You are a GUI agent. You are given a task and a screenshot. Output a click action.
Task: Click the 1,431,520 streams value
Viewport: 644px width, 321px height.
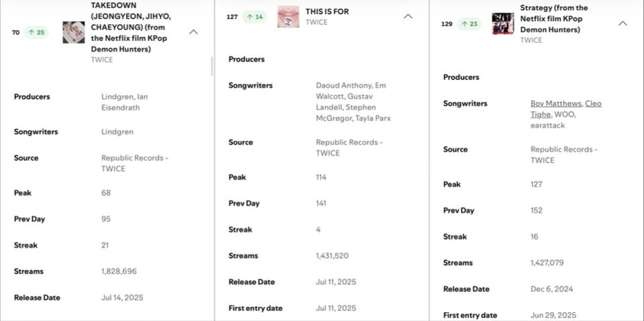pos(332,256)
